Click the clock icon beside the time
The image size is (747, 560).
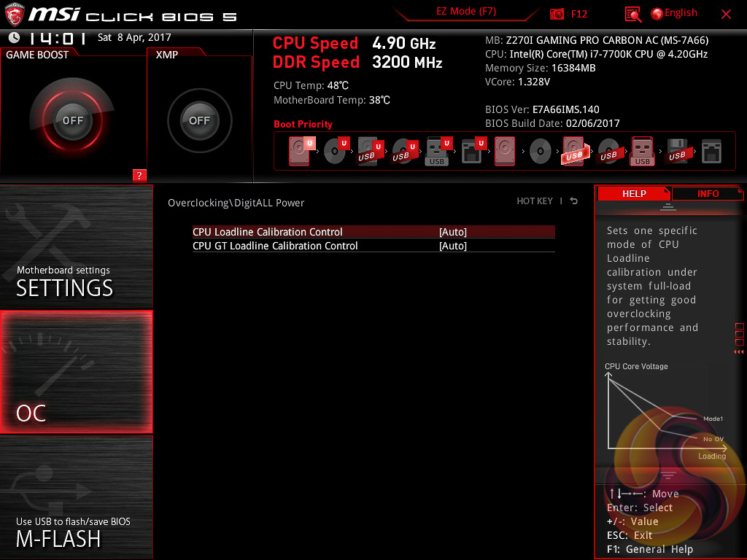click(x=15, y=37)
